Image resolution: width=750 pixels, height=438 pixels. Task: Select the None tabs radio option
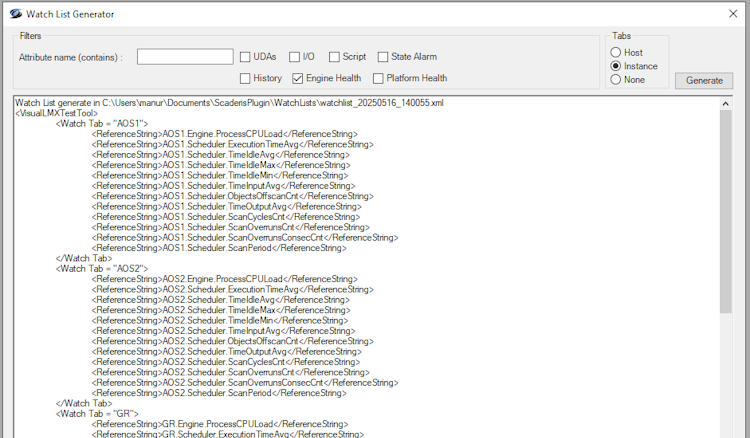pos(616,79)
